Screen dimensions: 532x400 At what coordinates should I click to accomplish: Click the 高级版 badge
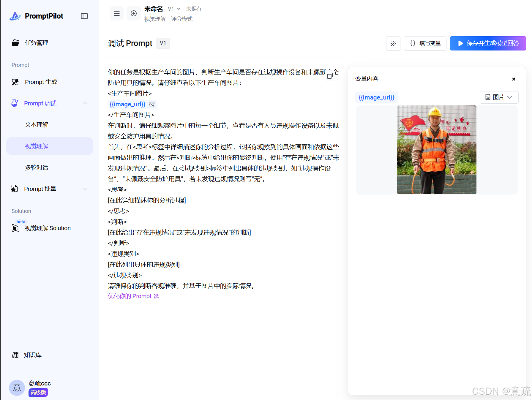[38, 393]
